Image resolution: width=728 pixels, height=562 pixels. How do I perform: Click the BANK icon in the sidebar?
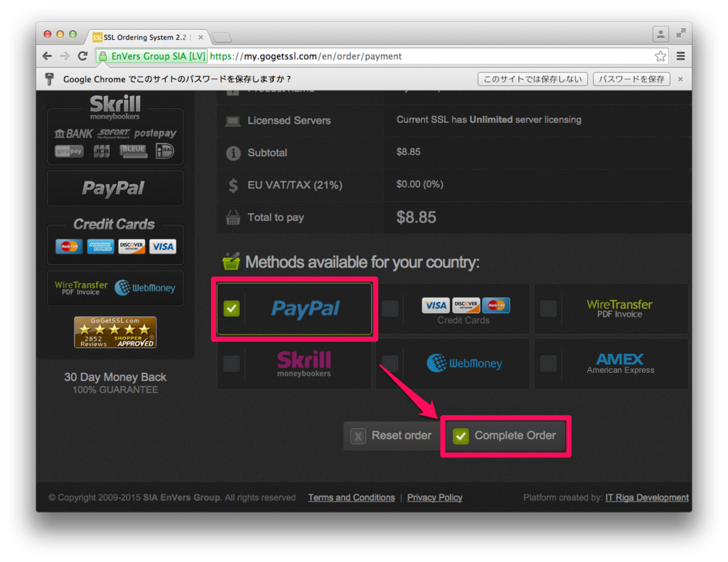pos(73,134)
